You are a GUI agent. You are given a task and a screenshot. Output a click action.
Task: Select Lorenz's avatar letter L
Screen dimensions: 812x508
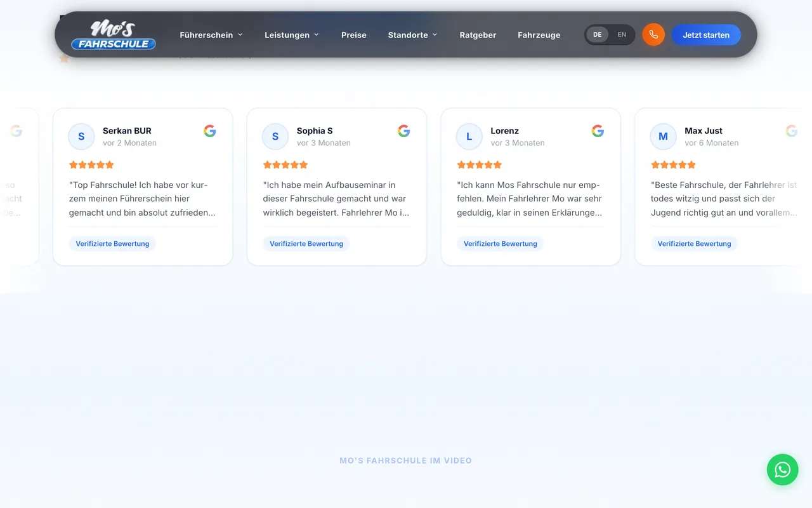coord(469,137)
